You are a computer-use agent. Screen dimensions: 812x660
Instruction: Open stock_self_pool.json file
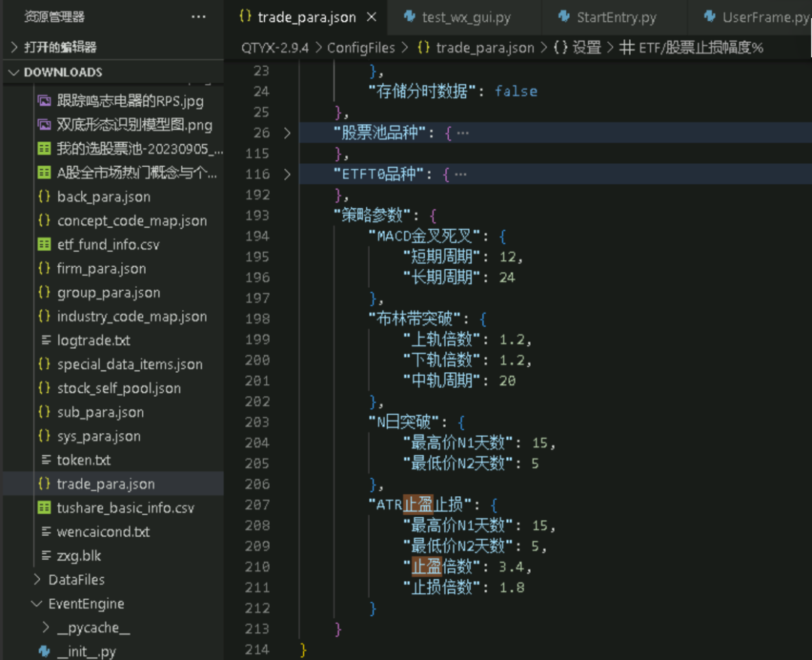pyautogui.click(x=119, y=388)
